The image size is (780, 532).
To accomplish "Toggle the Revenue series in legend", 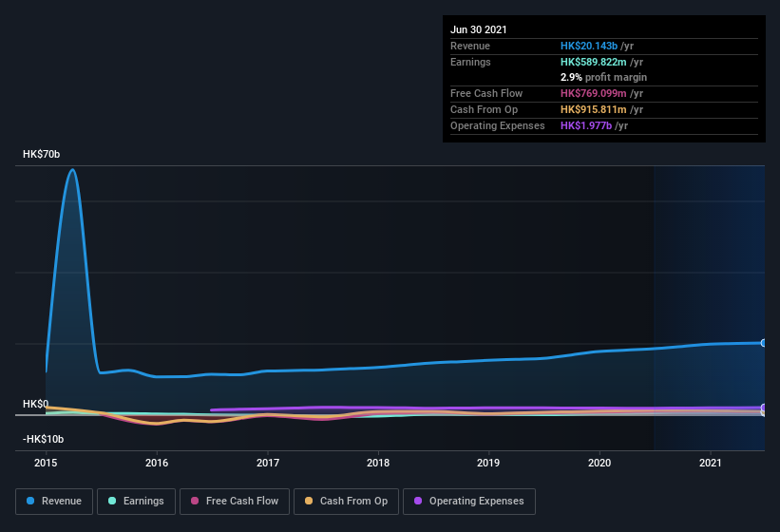I will [54, 502].
